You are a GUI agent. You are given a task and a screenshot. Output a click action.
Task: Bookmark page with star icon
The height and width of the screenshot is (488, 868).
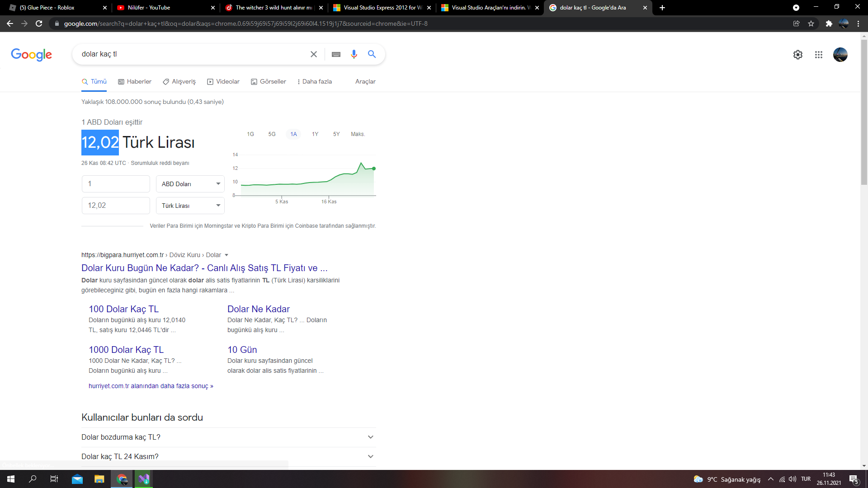pos(811,23)
